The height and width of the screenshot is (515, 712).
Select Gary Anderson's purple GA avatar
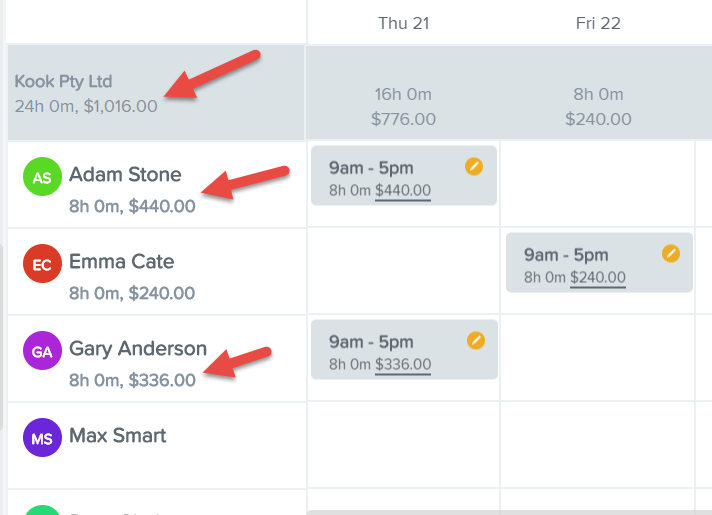42,351
